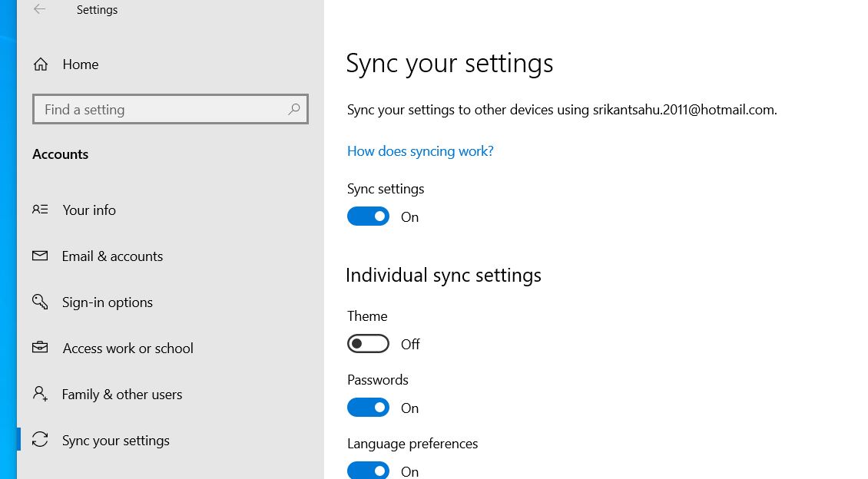Select 'Email & accounts' text in sidebar
Image resolution: width=868 pixels, height=479 pixels.
(112, 256)
